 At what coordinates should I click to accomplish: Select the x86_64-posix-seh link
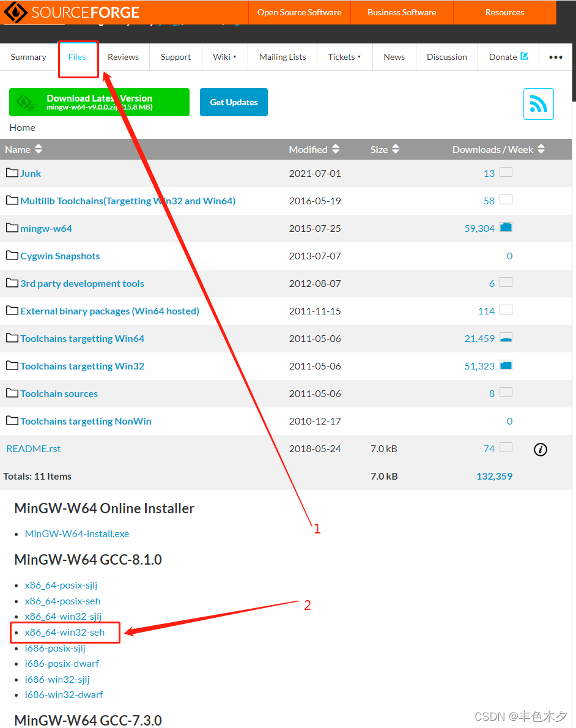point(62,601)
